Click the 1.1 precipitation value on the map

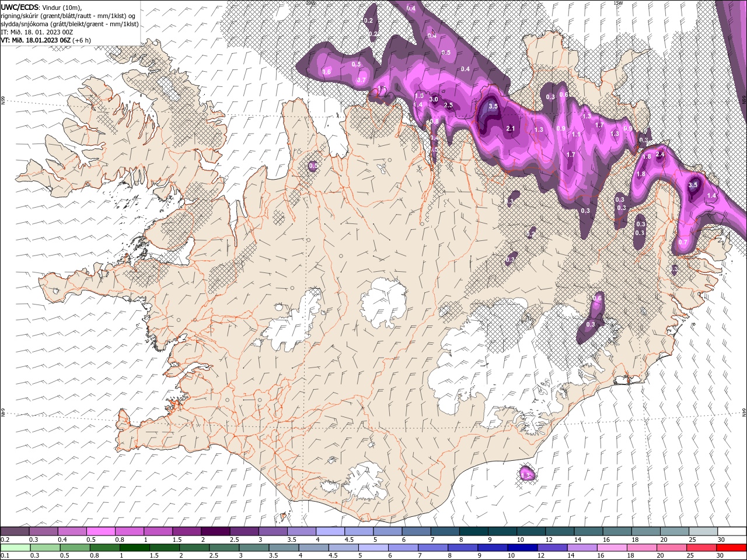[576, 135]
